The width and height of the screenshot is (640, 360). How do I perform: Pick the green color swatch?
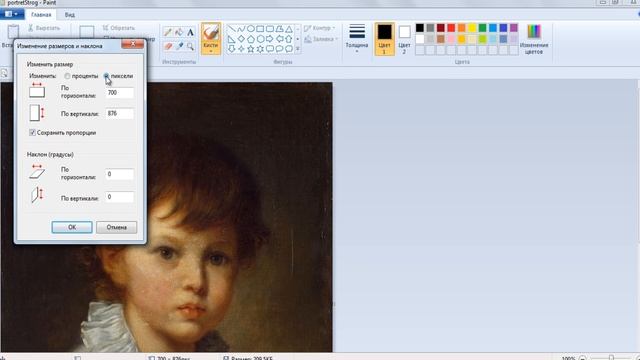pyautogui.click(x=482, y=28)
